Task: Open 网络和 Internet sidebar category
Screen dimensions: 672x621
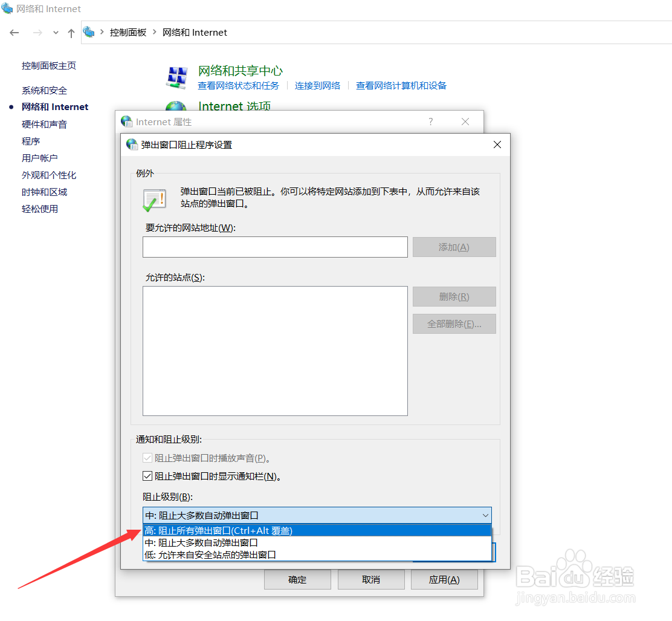Action: pyautogui.click(x=55, y=107)
